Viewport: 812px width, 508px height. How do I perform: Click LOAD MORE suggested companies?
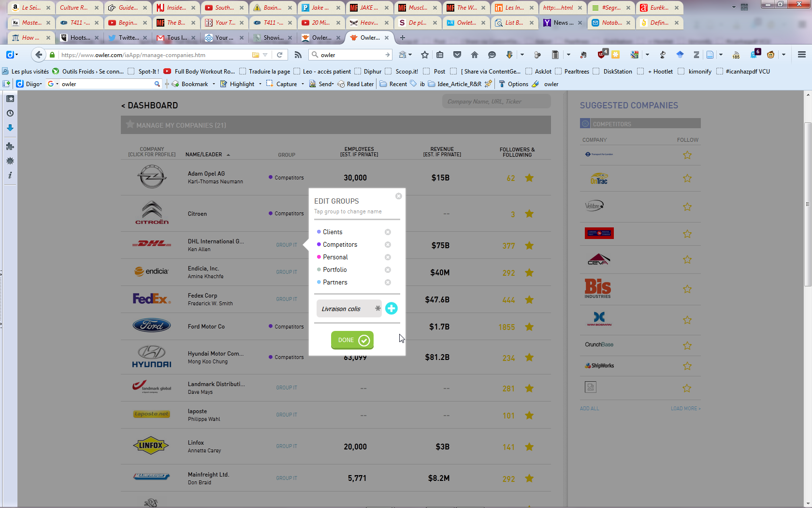685,408
